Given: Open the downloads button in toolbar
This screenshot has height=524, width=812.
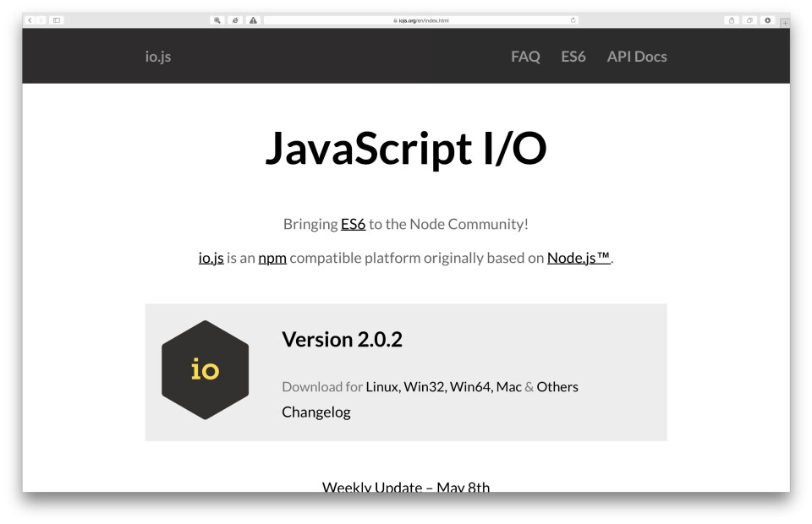Looking at the screenshot, I should [x=767, y=20].
